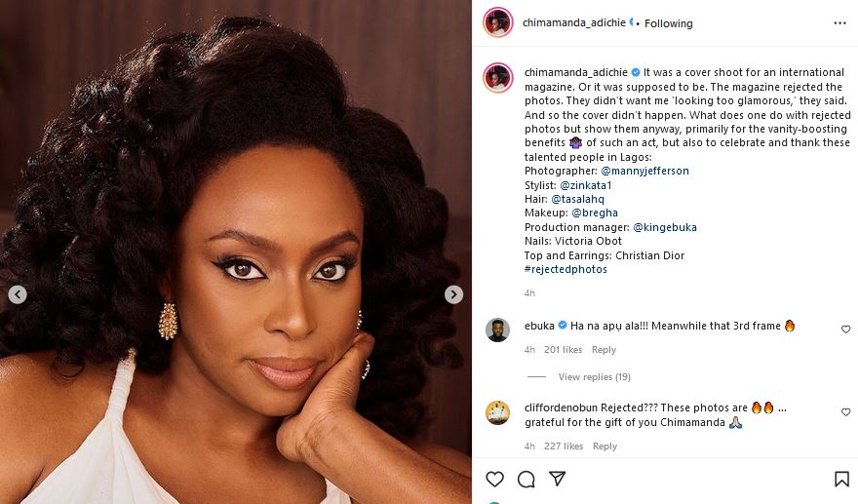Reply to cliffordenobun's comment
This screenshot has width=858, height=504.
[604, 446]
